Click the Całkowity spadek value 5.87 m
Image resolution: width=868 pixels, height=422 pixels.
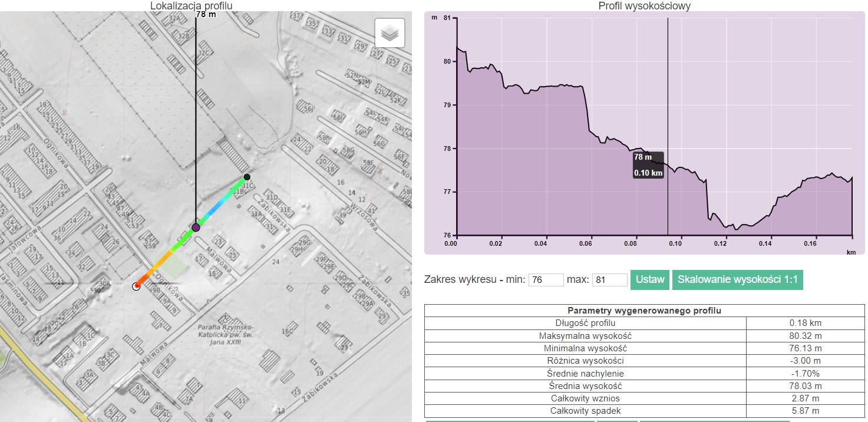point(805,411)
